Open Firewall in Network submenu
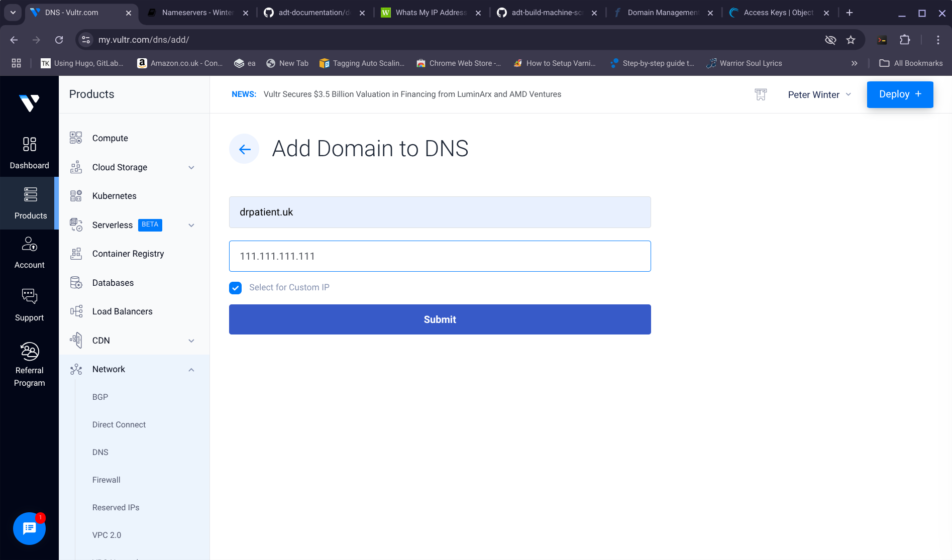952x560 pixels. (107, 480)
